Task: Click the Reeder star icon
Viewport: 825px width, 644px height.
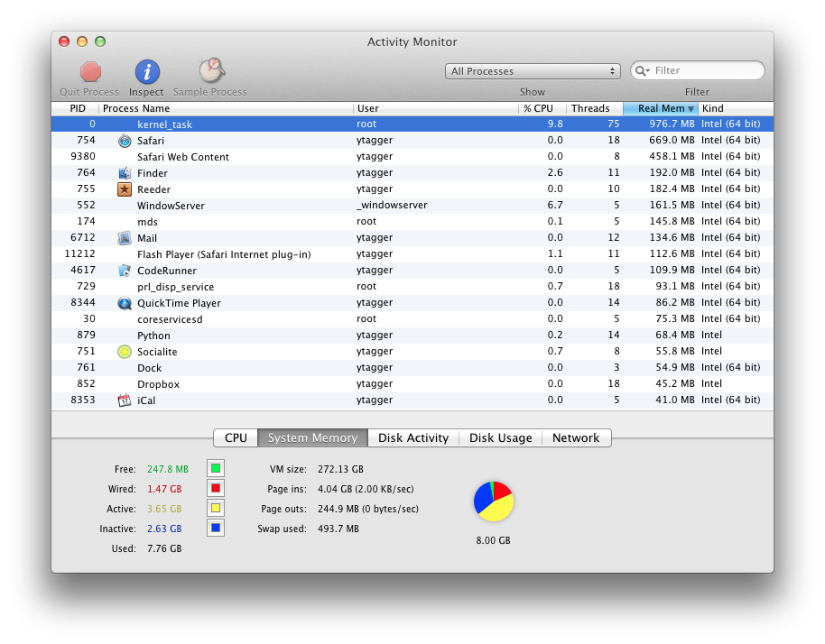Action: click(125, 189)
